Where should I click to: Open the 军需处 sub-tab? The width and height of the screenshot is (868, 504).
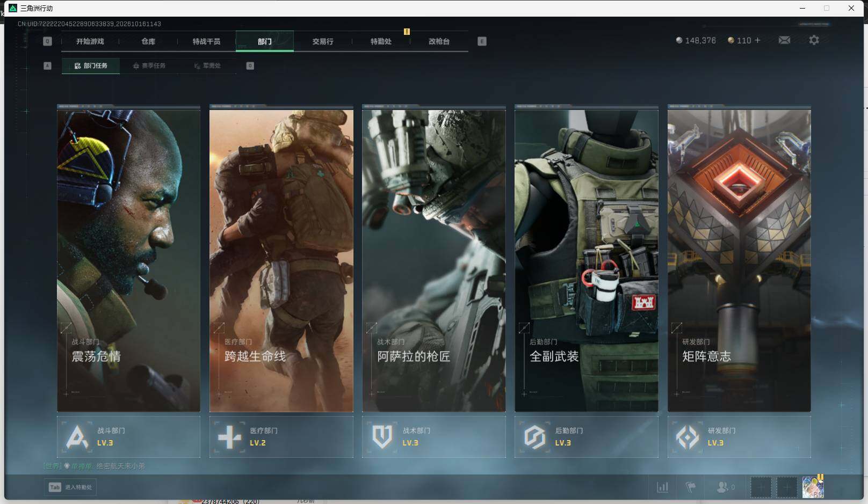coord(207,65)
